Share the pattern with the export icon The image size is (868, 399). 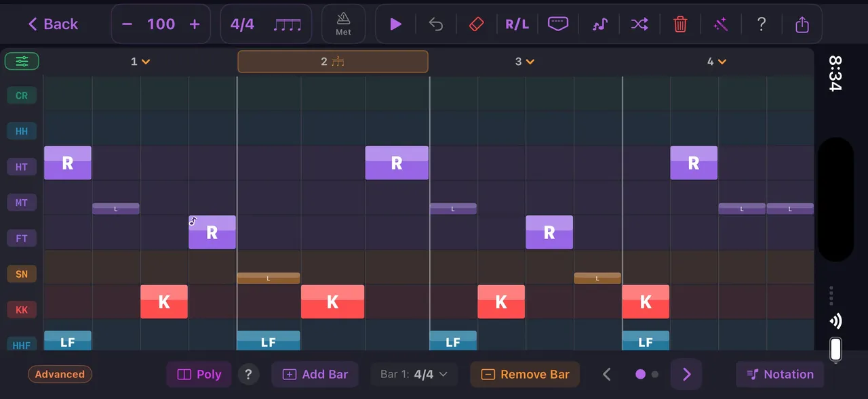(802, 24)
